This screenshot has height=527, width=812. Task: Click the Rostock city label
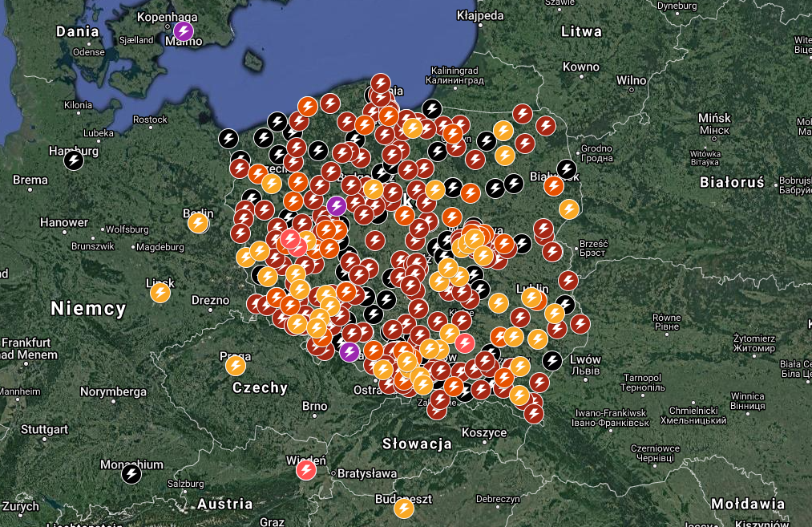150,120
